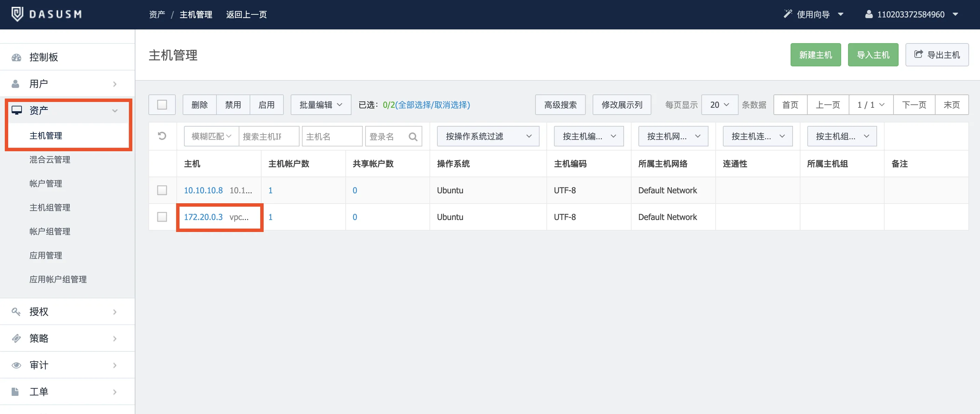Expand the 批量编辑 dropdown
This screenshot has width=980, height=414.
[320, 105]
